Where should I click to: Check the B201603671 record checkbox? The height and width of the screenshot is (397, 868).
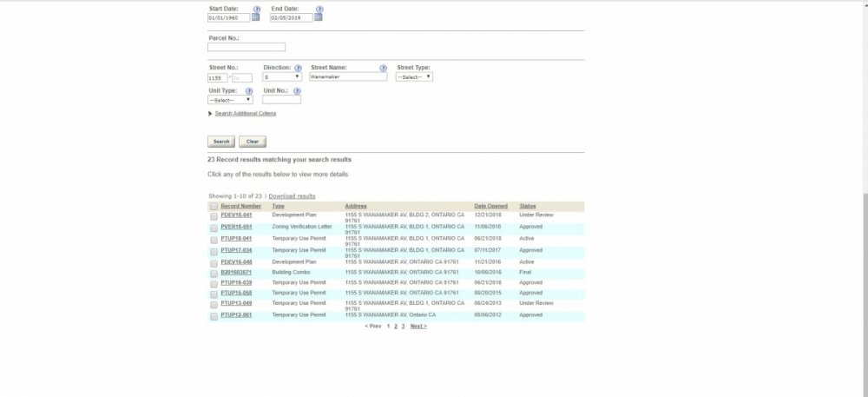[214, 275]
